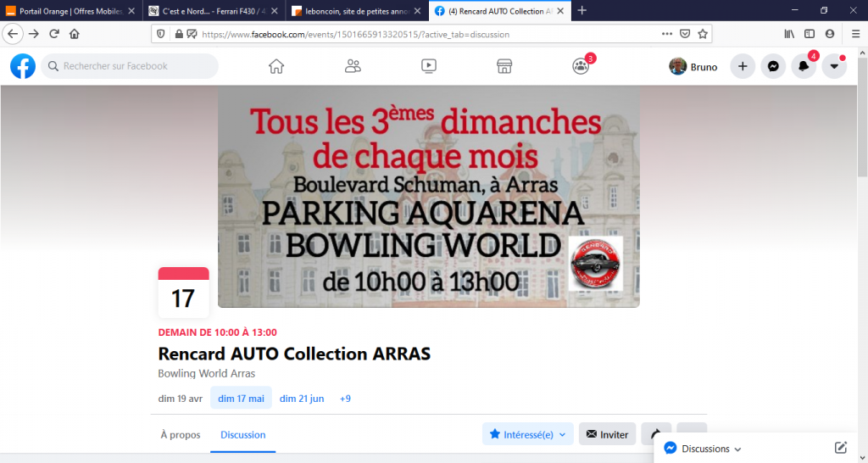This screenshot has height=463, width=868.
Task: Click the Create plus button
Action: coord(743,66)
